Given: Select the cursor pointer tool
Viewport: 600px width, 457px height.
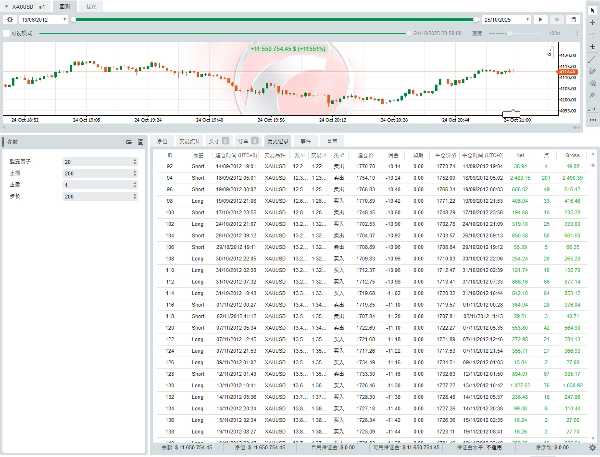Looking at the screenshot, I should pos(592,10).
